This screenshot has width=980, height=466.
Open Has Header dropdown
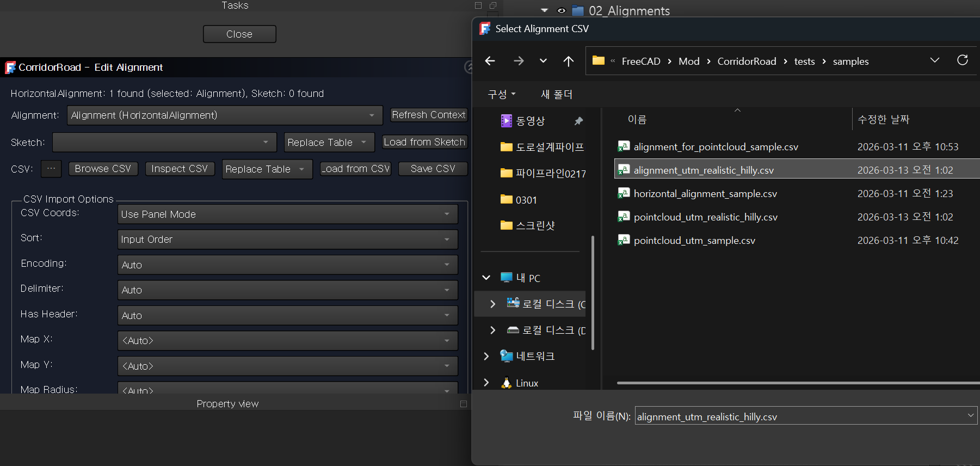pyautogui.click(x=287, y=316)
